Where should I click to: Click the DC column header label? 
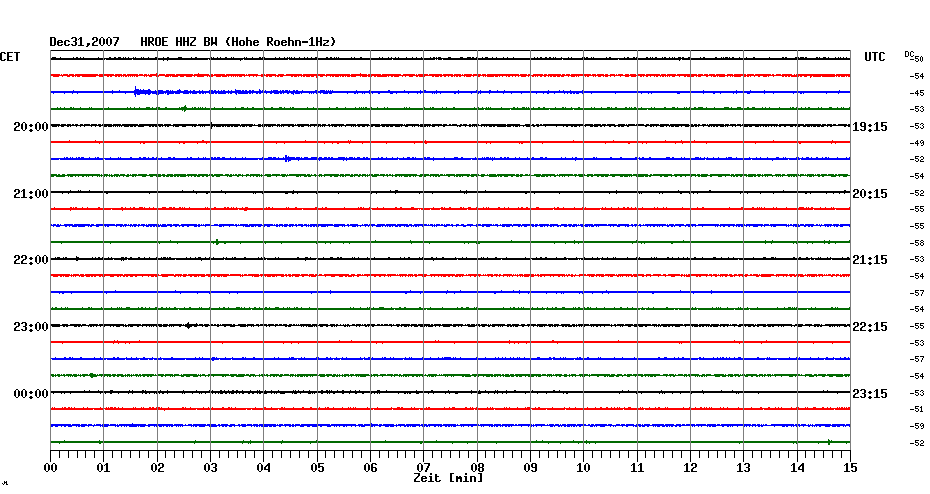(908, 55)
